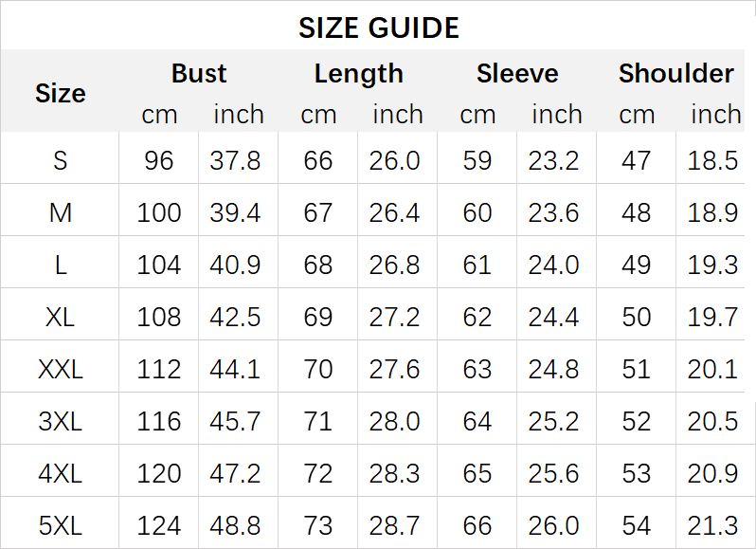The height and width of the screenshot is (549, 756).
Task: Click the 112 cm bust value
Action: tap(158, 369)
